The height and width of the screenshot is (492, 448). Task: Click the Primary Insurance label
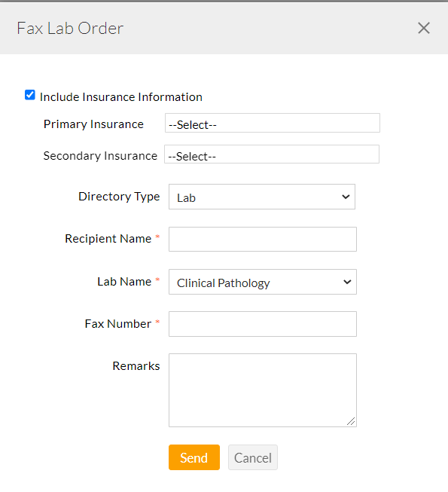pyautogui.click(x=93, y=124)
